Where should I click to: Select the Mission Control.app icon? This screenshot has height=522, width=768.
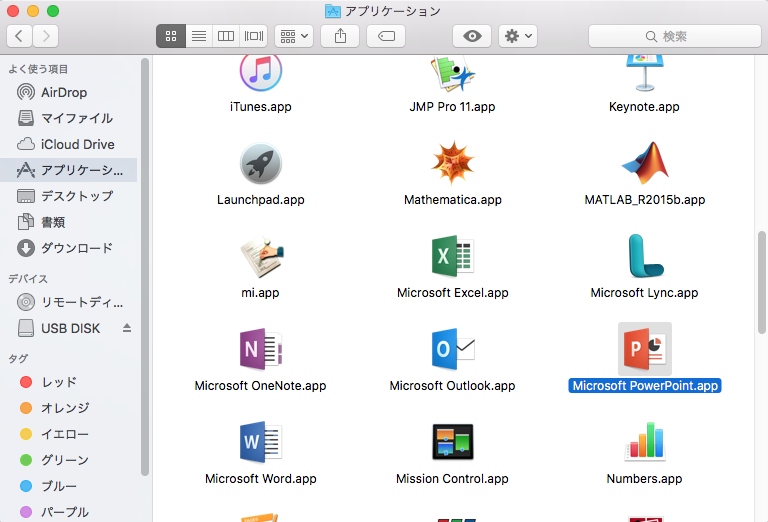coord(453,442)
